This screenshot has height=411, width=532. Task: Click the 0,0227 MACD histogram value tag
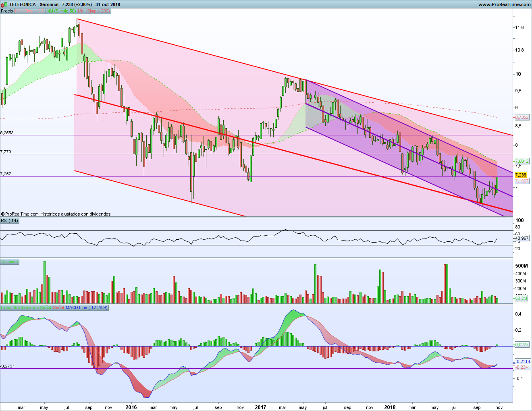pyautogui.click(x=522, y=345)
